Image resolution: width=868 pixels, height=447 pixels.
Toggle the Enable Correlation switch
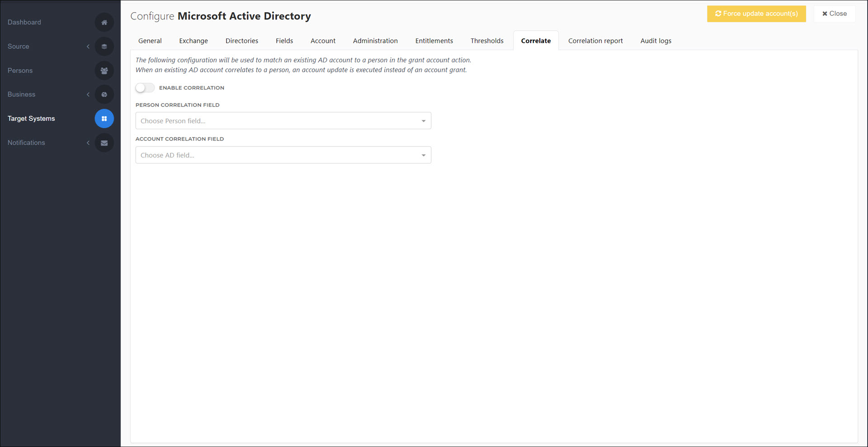click(x=145, y=88)
